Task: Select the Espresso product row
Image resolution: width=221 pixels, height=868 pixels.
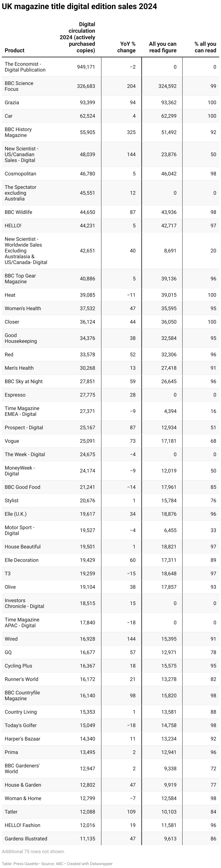Action: pyautogui.click(x=110, y=395)
